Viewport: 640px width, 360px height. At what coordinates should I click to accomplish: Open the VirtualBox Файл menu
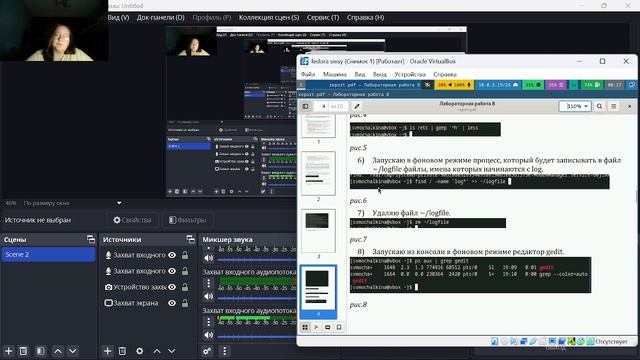pyautogui.click(x=308, y=74)
